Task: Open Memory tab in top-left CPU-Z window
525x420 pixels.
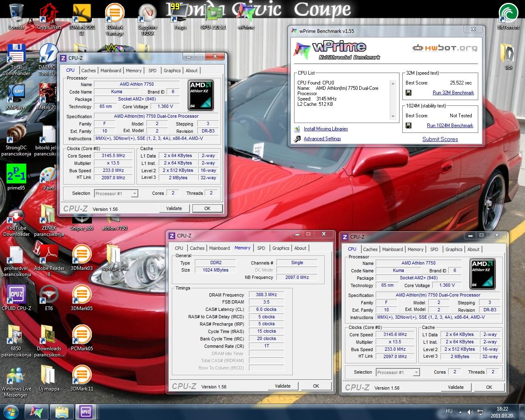Action: point(134,71)
